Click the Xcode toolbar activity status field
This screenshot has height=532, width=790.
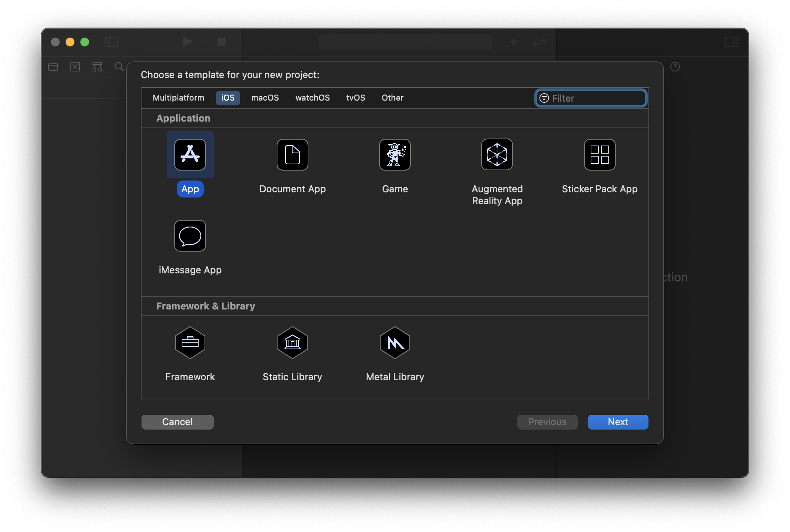(x=405, y=42)
